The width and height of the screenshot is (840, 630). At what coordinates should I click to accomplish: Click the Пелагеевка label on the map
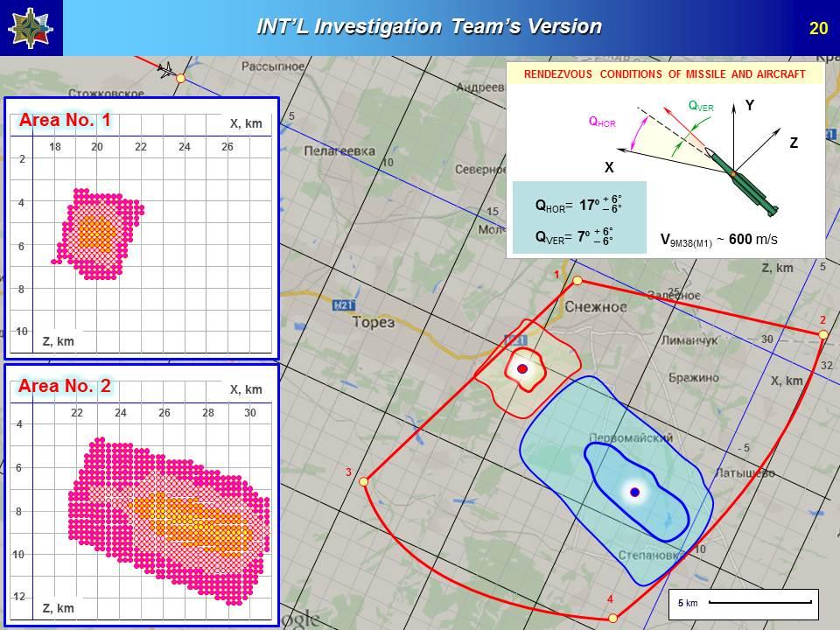click(339, 151)
